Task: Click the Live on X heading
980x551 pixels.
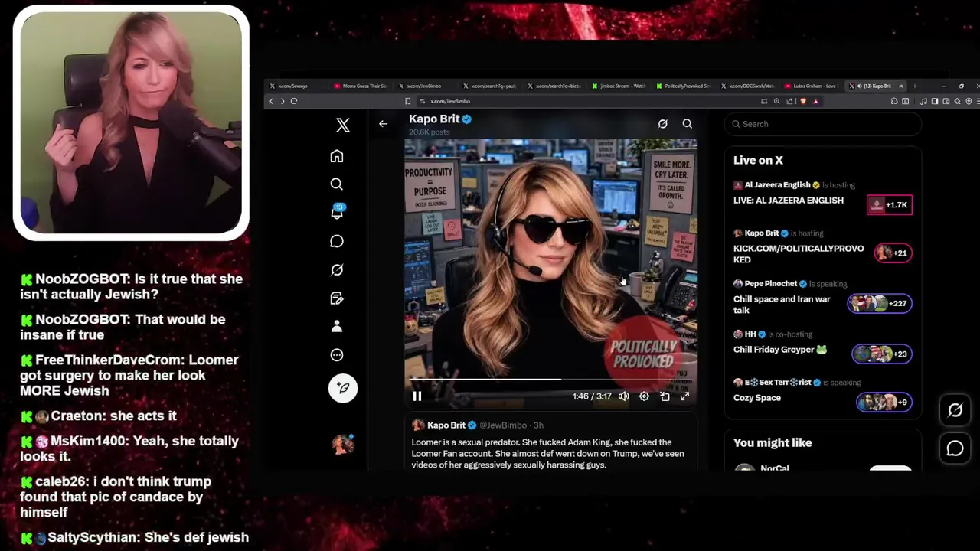Action: [x=758, y=160]
